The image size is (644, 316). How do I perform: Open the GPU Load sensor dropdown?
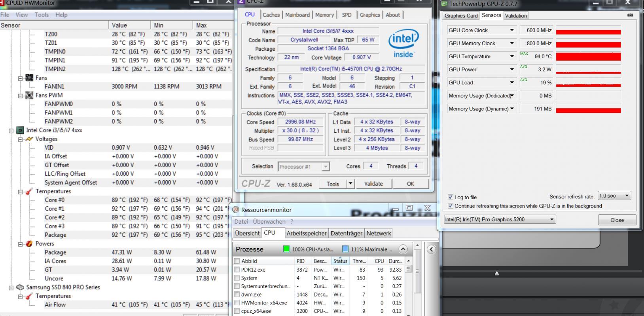(511, 82)
